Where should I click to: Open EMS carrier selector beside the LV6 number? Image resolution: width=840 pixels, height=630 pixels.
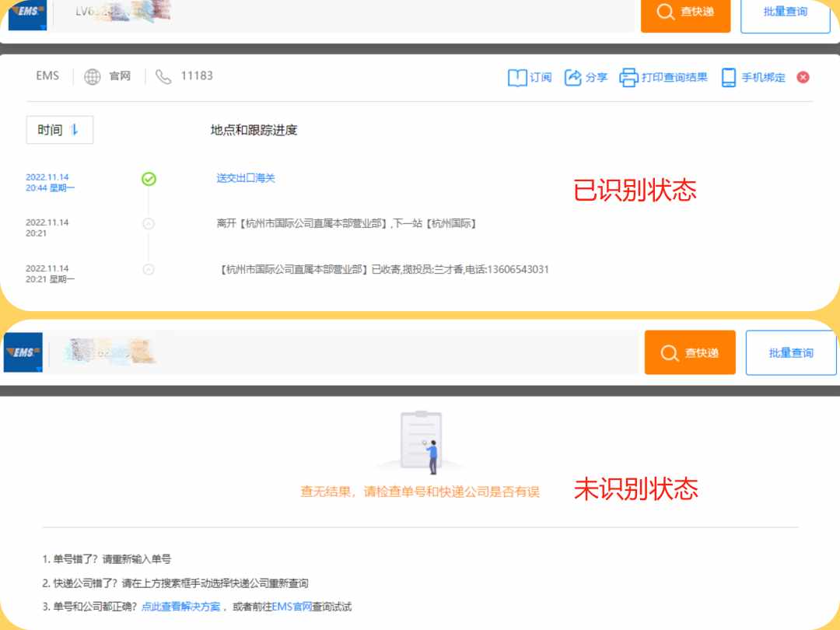pyautogui.click(x=27, y=15)
